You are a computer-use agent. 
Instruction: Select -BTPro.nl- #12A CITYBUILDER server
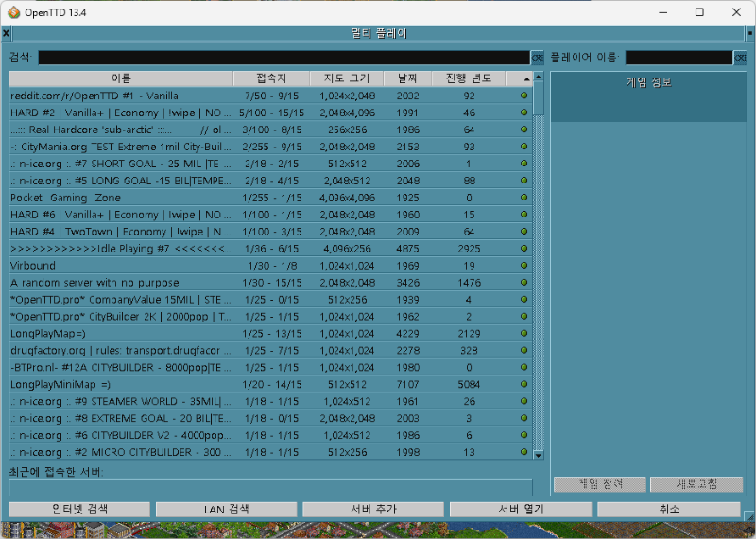click(270, 367)
